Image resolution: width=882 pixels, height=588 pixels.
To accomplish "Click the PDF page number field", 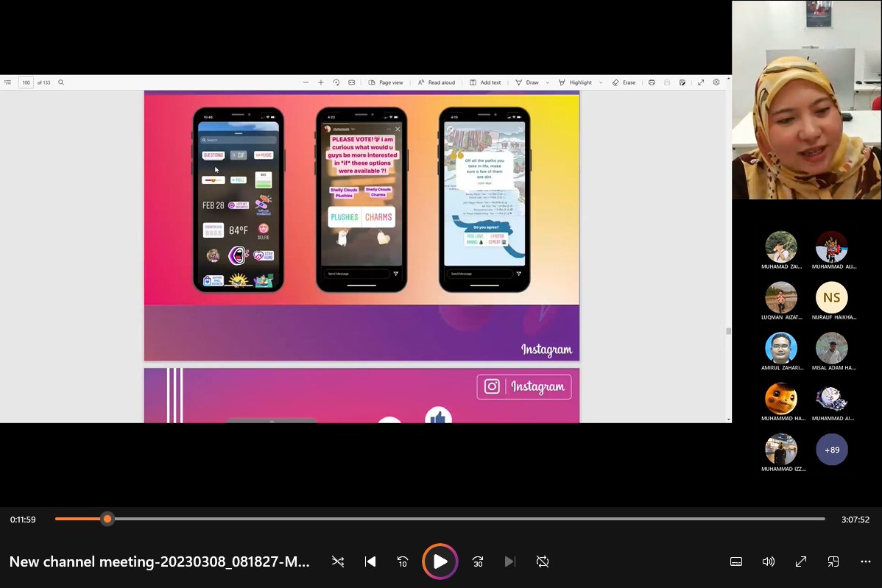I will [x=26, y=82].
